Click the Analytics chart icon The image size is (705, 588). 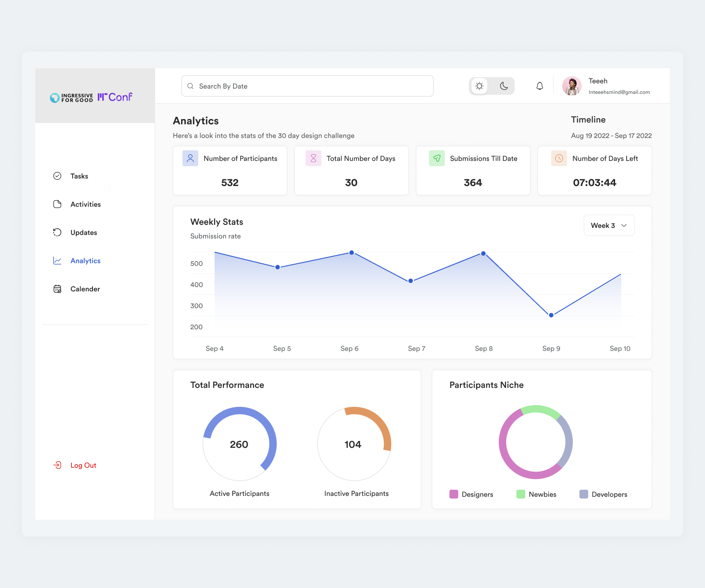click(x=57, y=261)
